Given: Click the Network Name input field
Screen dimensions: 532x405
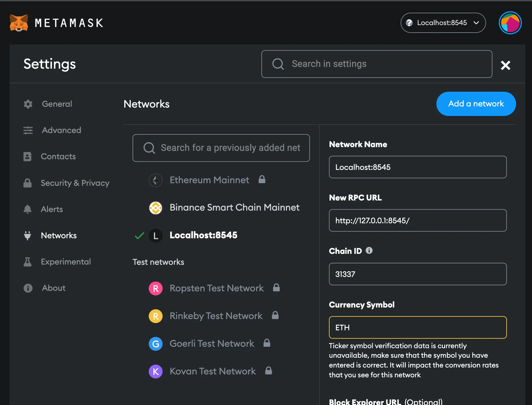Looking at the screenshot, I should tap(418, 167).
